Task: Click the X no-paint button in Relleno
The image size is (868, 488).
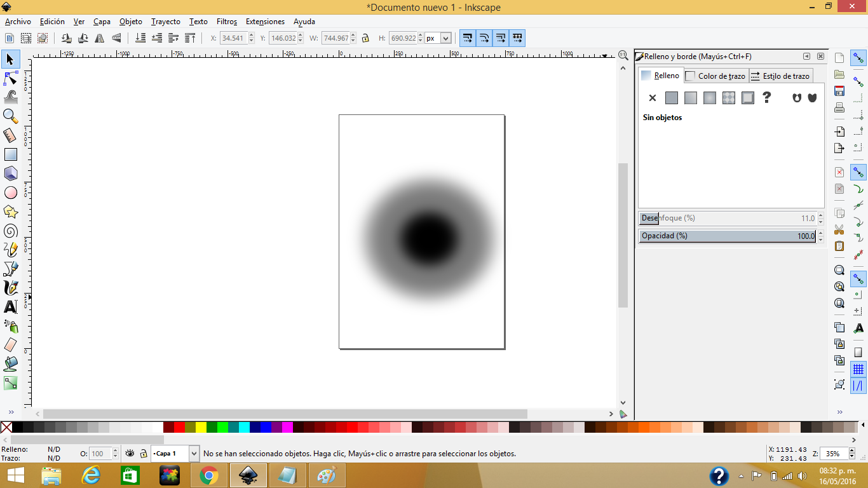Action: point(653,98)
